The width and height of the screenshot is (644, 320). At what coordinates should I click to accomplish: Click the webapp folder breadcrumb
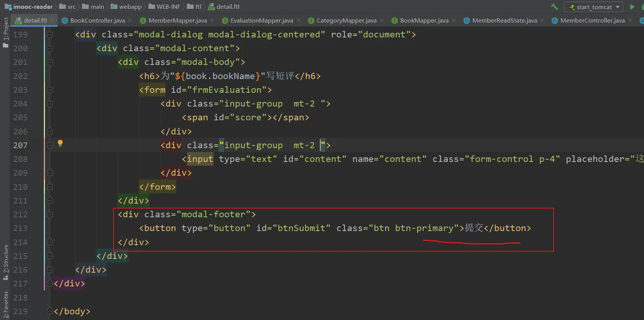click(126, 6)
